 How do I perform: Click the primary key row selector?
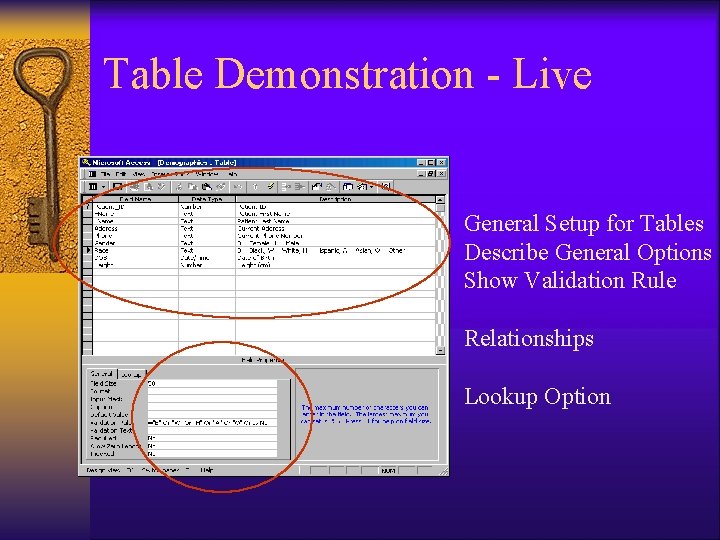(x=87, y=207)
